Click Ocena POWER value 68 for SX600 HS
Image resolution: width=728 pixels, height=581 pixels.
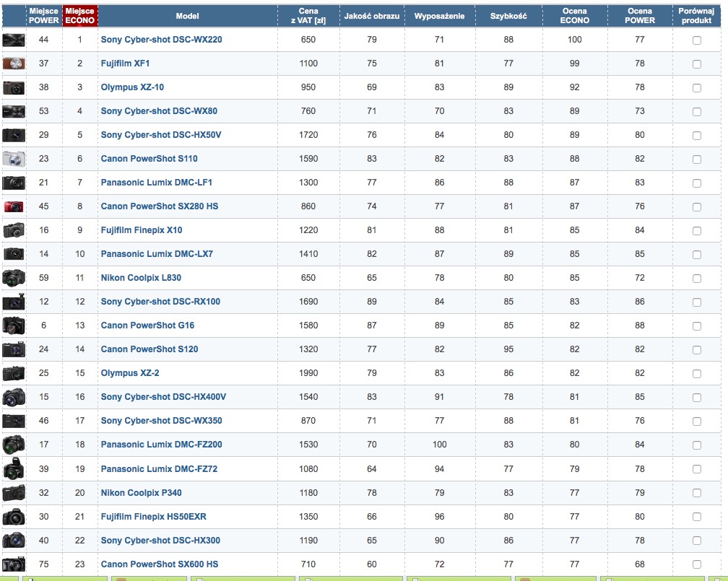(x=640, y=564)
